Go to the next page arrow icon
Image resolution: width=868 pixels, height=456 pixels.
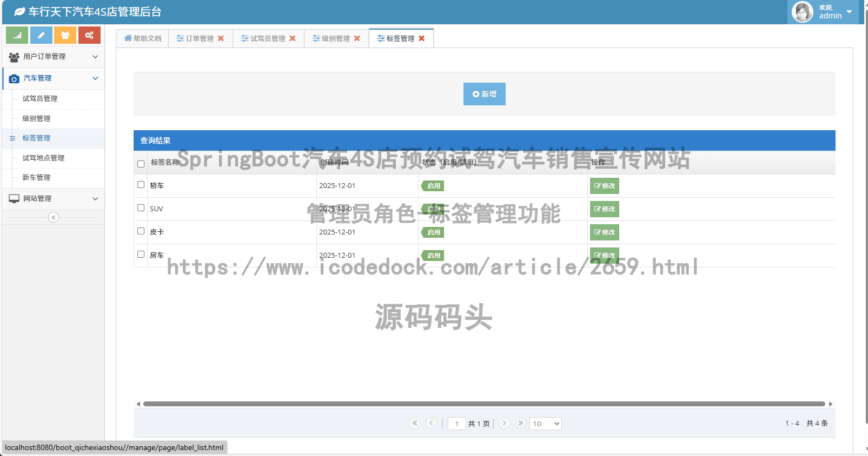(504, 423)
